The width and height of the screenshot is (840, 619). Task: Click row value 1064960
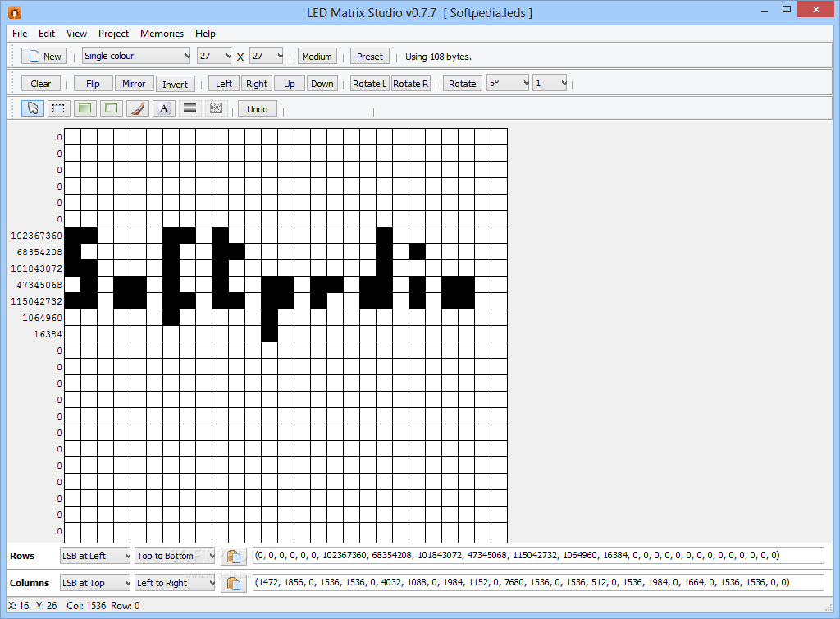tap(42, 318)
